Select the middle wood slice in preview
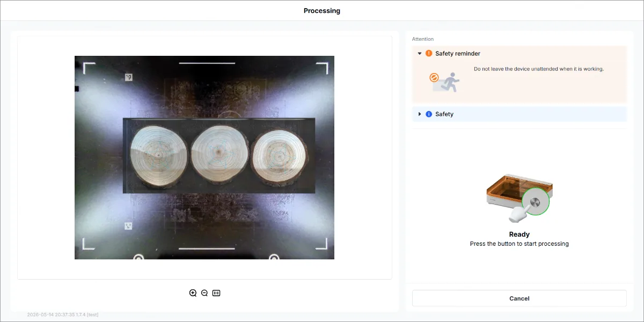Image resolution: width=644 pixels, height=322 pixels. click(x=219, y=154)
